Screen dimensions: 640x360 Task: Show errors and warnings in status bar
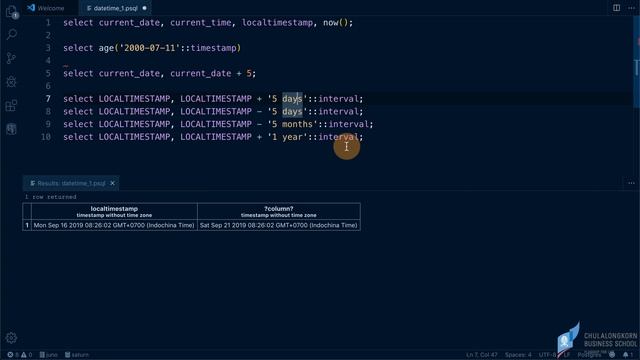coord(20,355)
